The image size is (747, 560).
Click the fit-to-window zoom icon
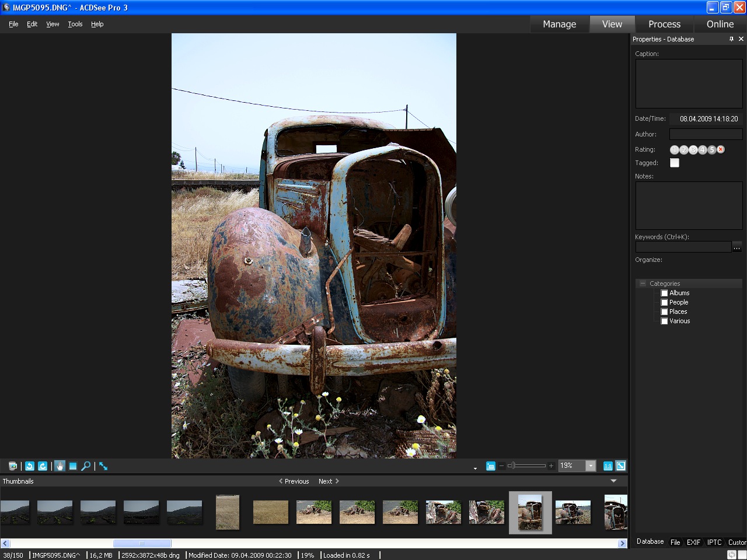(x=620, y=466)
